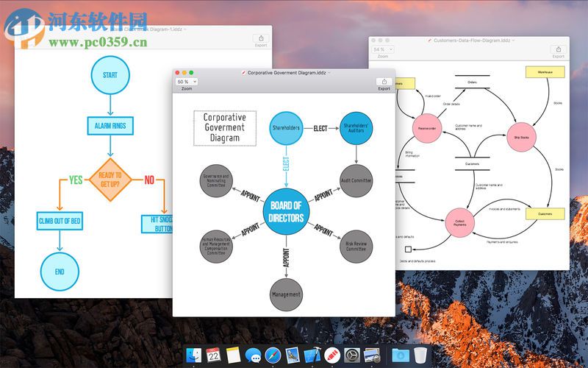Select the pink Receive order circle
The height and width of the screenshot is (368, 588).
click(427, 128)
